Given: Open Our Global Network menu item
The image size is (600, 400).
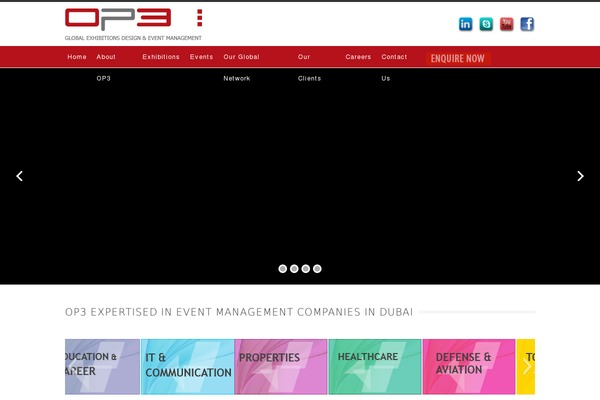Looking at the screenshot, I should pyautogui.click(x=241, y=67).
